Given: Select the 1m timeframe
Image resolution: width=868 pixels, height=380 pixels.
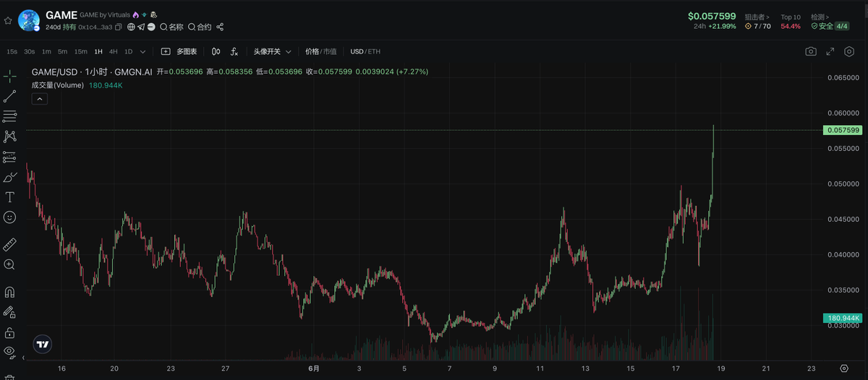Looking at the screenshot, I should [x=46, y=51].
